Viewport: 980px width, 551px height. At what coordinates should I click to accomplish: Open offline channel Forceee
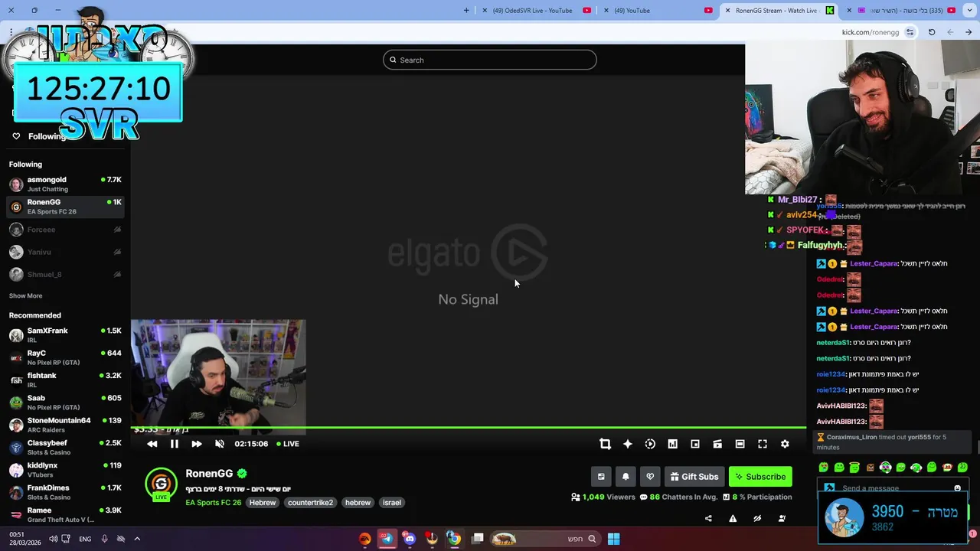click(65, 230)
